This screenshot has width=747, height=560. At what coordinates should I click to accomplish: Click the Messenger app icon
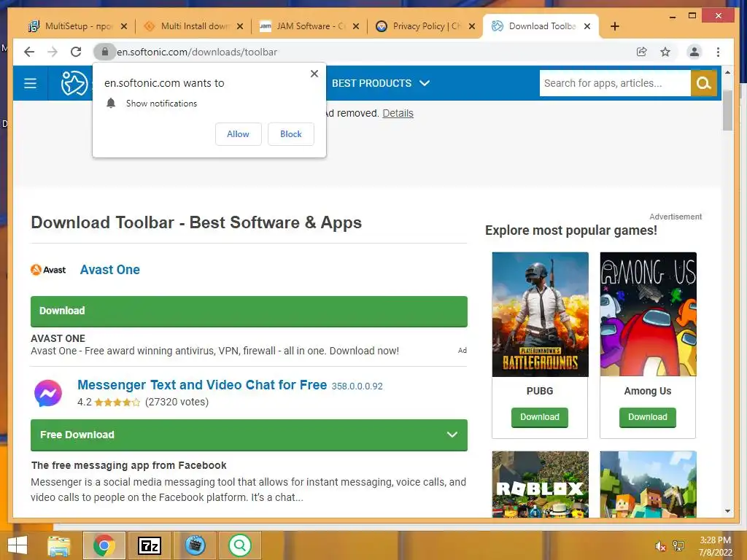point(48,393)
